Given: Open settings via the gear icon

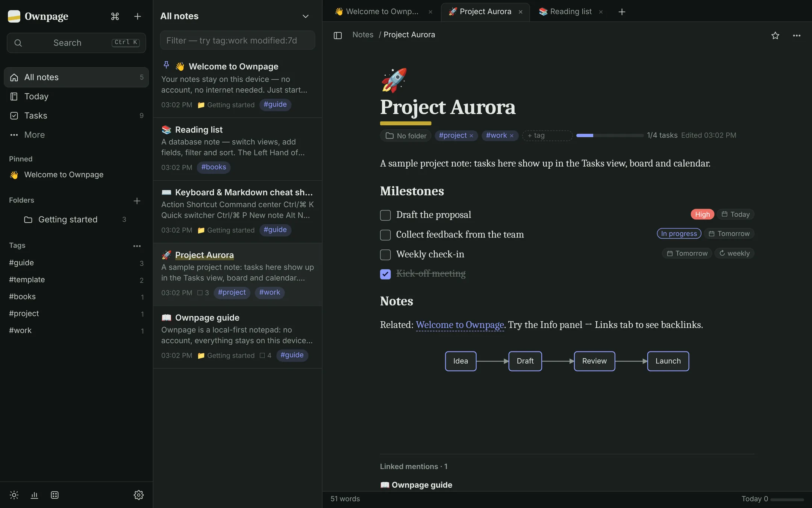Looking at the screenshot, I should pos(138,495).
